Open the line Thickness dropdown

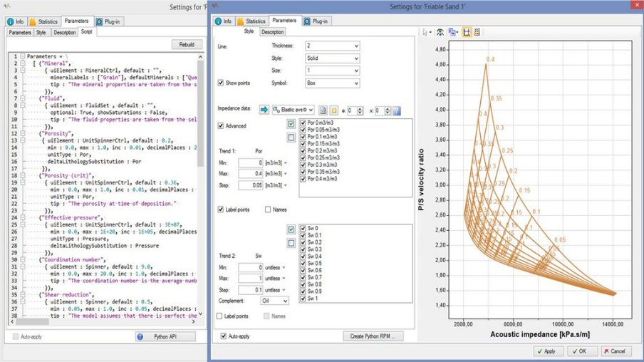(x=332, y=46)
